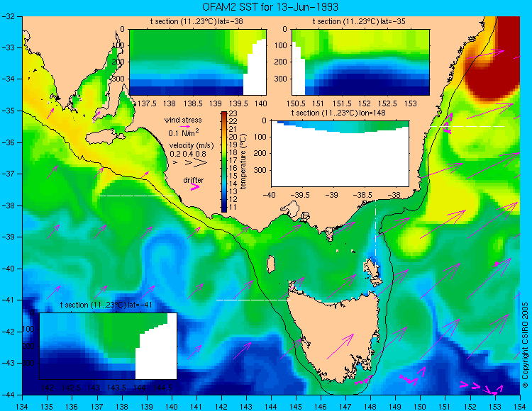Click the 't section (11..23°C) lat=-35' heading
Screen dimensions: 532x411
359,21
